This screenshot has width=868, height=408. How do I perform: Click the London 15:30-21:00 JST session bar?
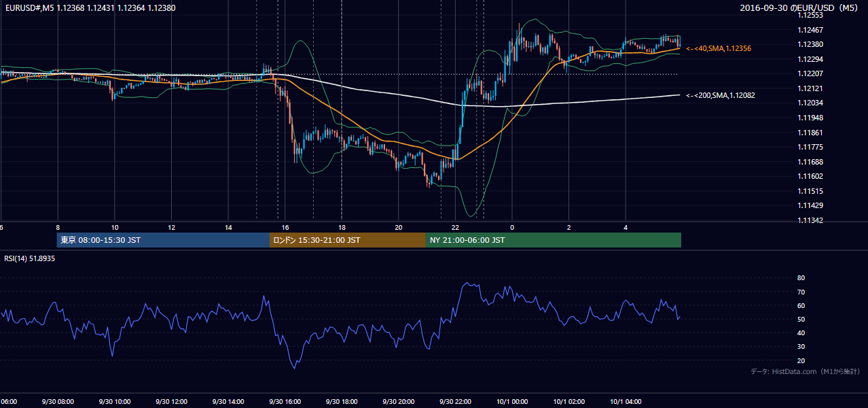(348, 240)
